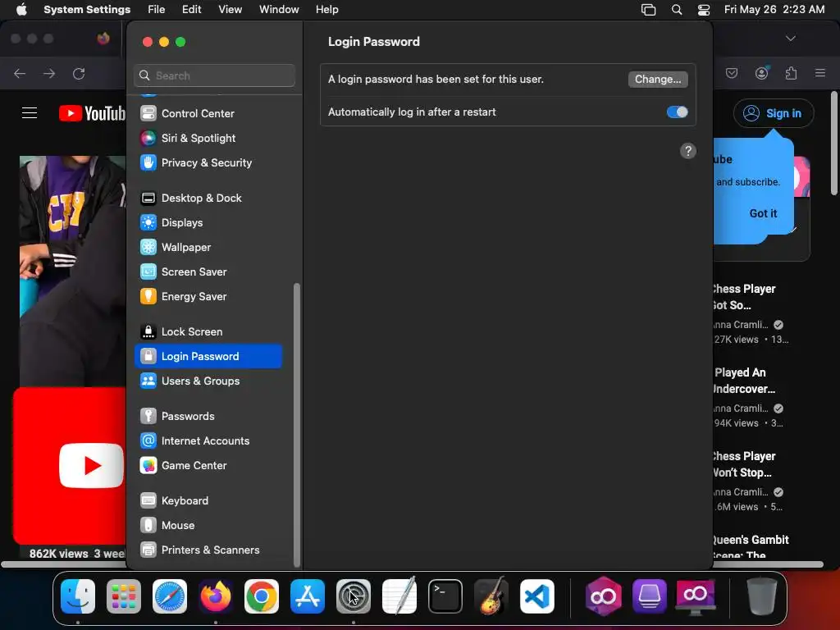
Task: Open the View menu
Action: click(x=231, y=10)
